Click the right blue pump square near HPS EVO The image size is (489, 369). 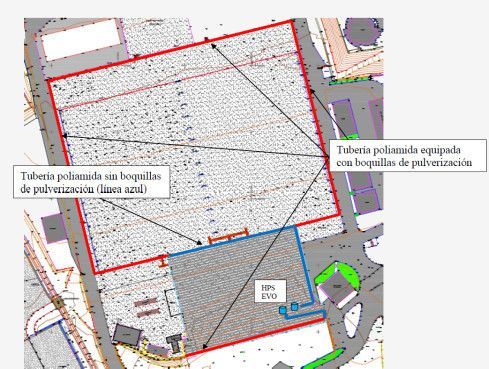pyautogui.click(x=294, y=306)
